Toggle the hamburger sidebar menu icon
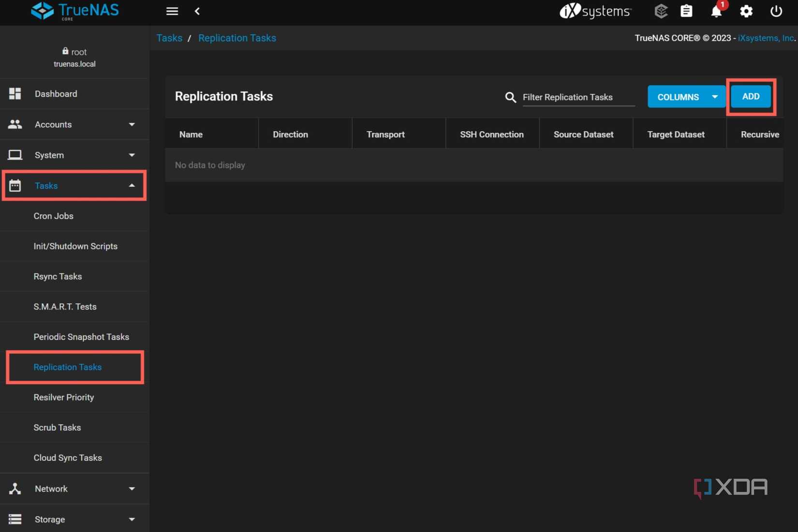 [172, 11]
